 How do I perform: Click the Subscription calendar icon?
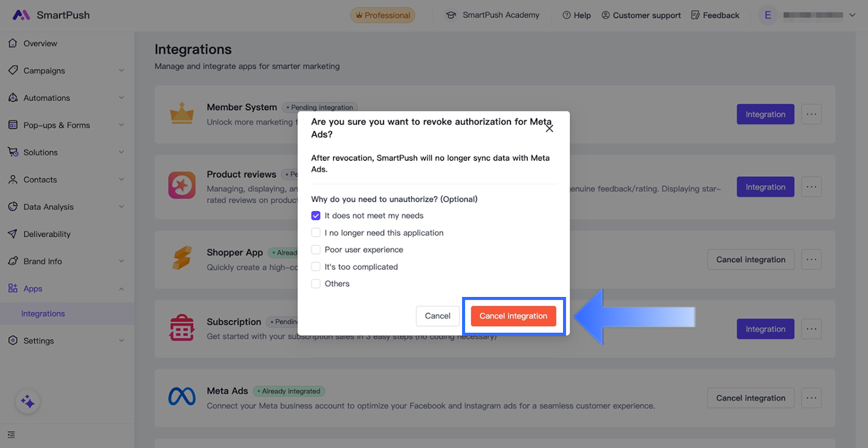[x=182, y=328]
